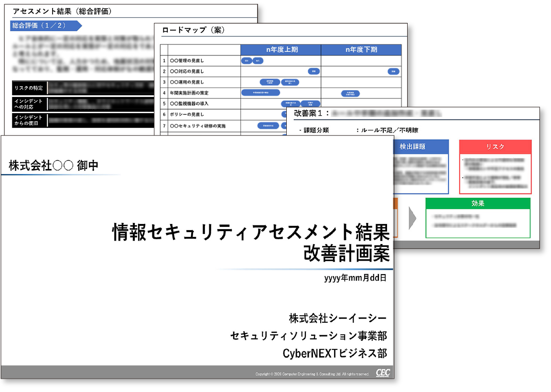Select roadmap row ポリシーの見直し
The height and width of the screenshot is (392, 551).
(x=224, y=115)
